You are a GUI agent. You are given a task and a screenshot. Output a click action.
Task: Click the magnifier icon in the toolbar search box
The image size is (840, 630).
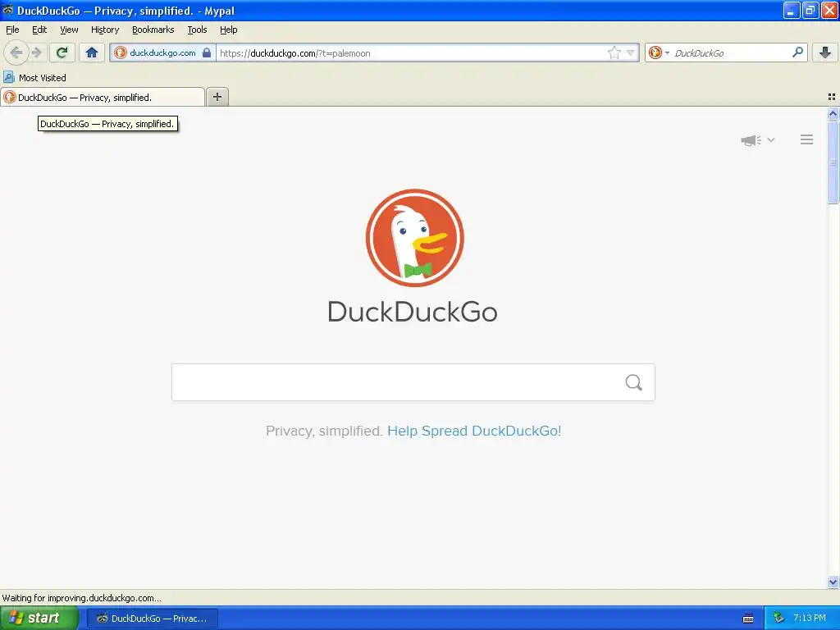(797, 52)
